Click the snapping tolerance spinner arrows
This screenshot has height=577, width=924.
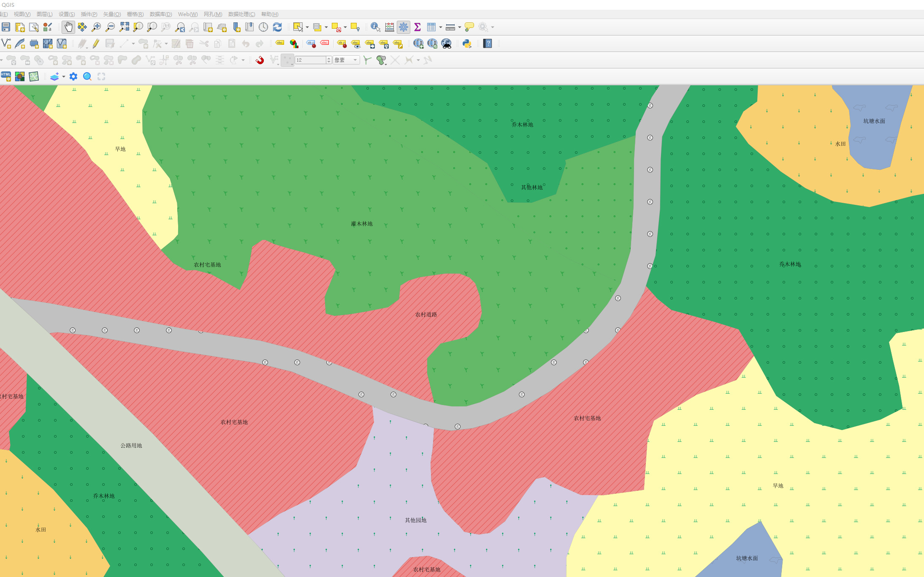click(x=329, y=60)
